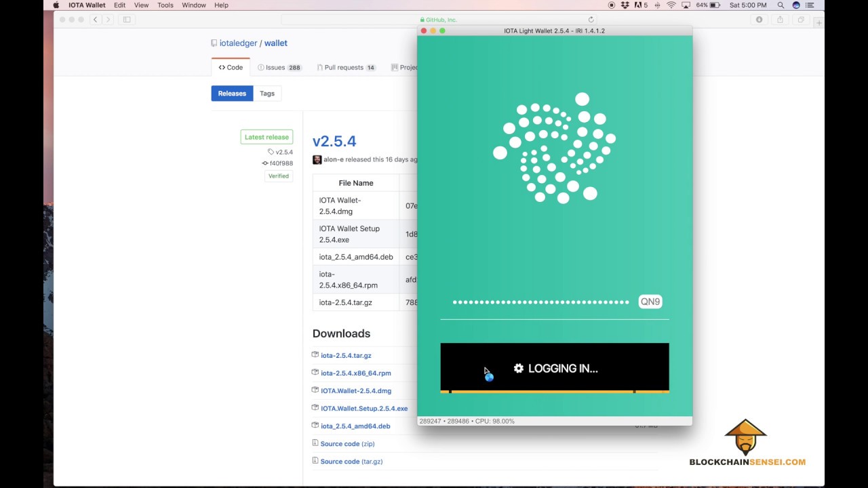Screen dimensions: 868x488
Task: Click the LOGGING IN button
Action: (555, 367)
